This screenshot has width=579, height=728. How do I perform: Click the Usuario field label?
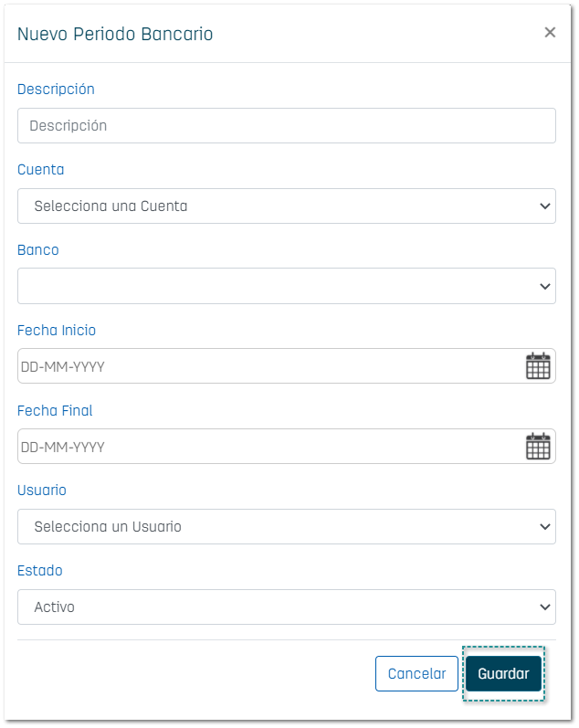pyautogui.click(x=42, y=491)
